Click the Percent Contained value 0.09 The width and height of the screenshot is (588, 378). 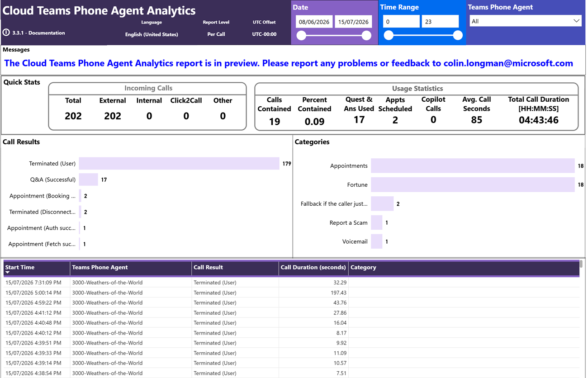click(314, 122)
